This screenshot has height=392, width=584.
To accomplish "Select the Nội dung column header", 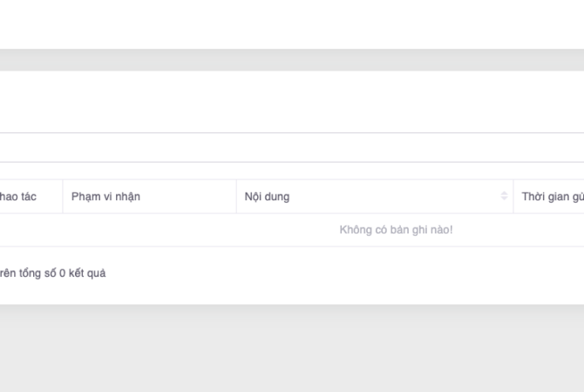I will [268, 197].
